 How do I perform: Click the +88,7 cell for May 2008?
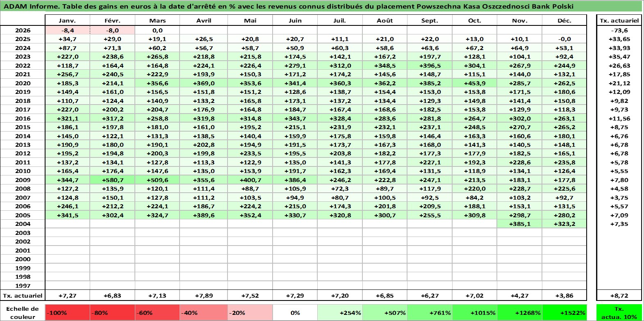[250, 189]
